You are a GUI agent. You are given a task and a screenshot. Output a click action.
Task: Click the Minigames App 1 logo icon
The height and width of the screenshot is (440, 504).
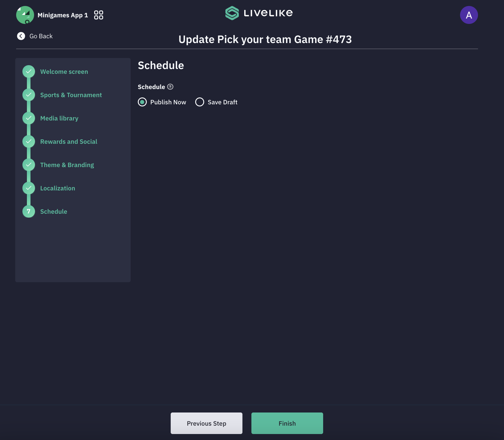click(25, 15)
